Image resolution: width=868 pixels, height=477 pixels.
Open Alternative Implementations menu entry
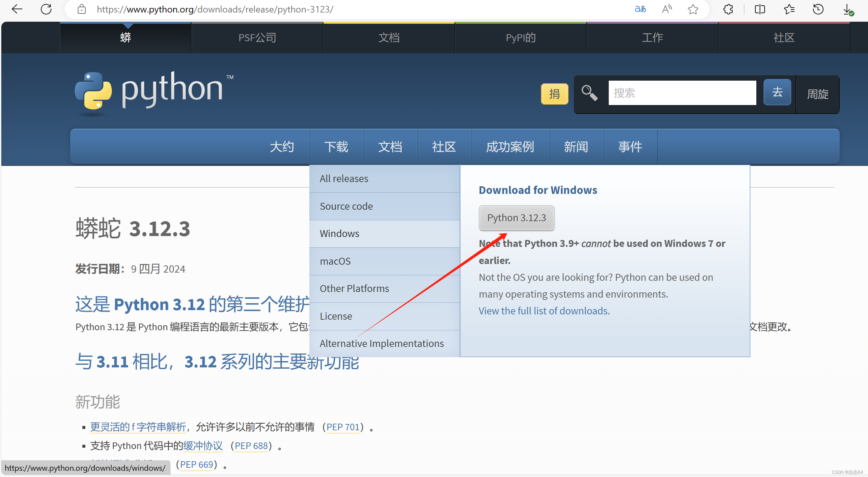tap(381, 343)
